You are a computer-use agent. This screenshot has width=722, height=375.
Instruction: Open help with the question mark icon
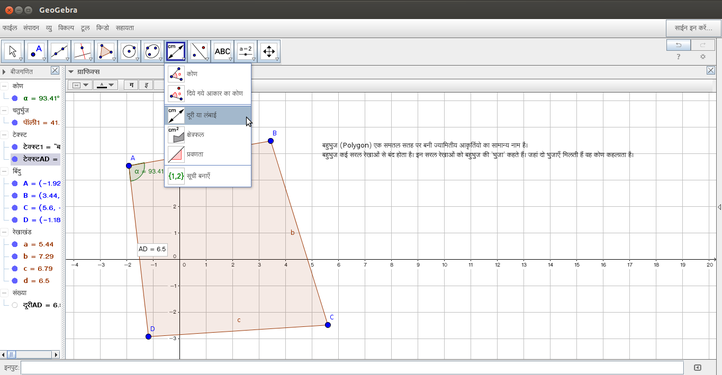point(678,57)
